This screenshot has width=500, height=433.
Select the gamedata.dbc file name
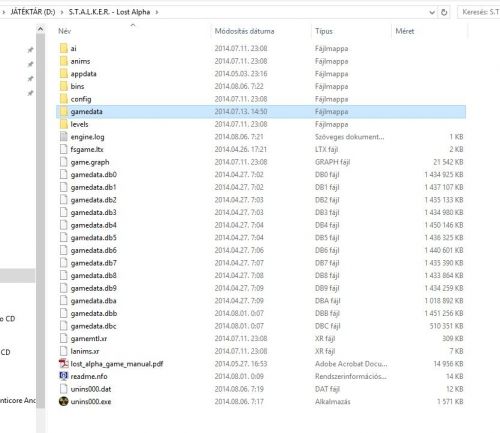[93, 326]
